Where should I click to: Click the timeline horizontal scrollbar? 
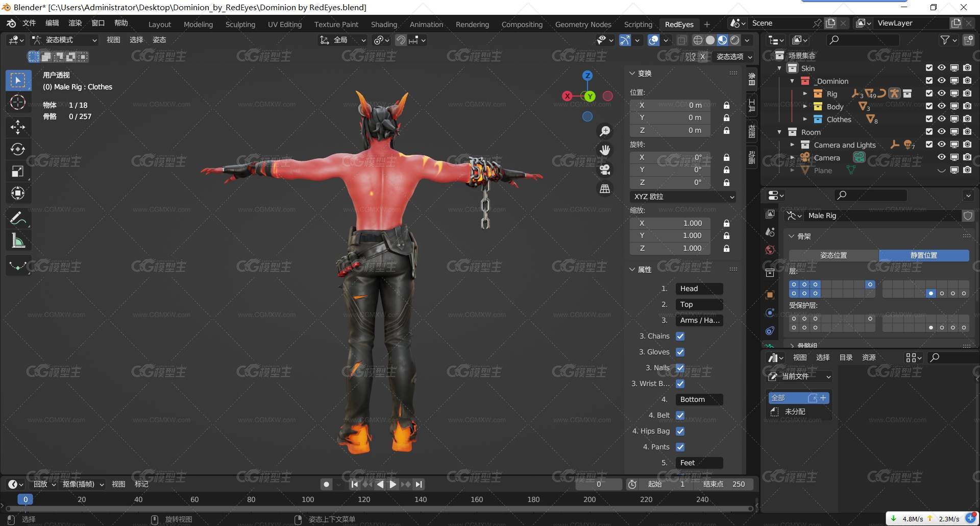[x=379, y=509]
